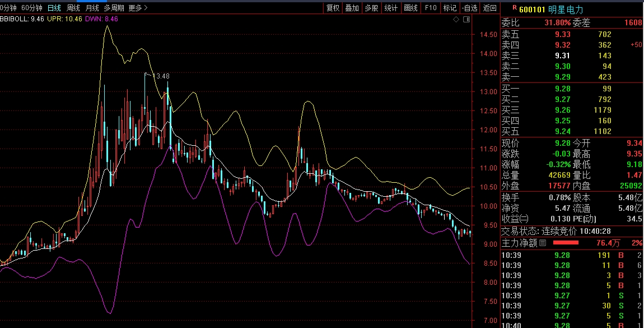Click the diamond icon above the chart
This screenshot has width=644, height=328.
click(456, 20)
